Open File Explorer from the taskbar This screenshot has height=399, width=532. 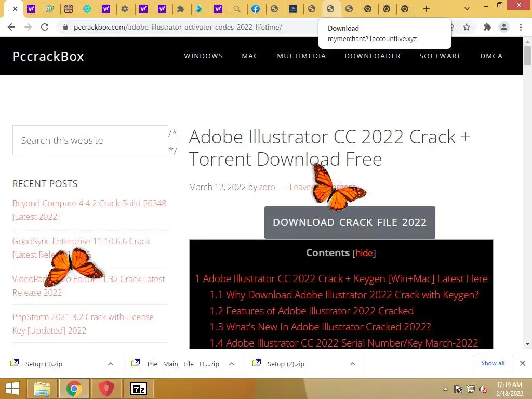click(x=42, y=389)
